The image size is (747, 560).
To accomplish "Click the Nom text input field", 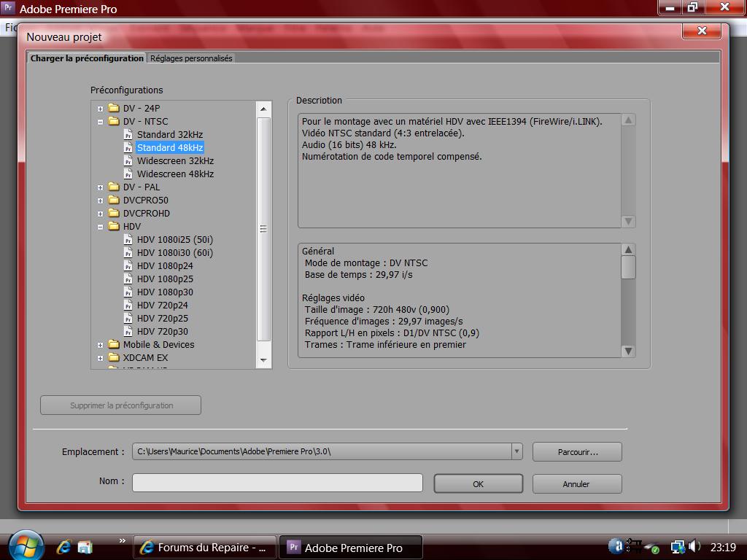I will [277, 483].
